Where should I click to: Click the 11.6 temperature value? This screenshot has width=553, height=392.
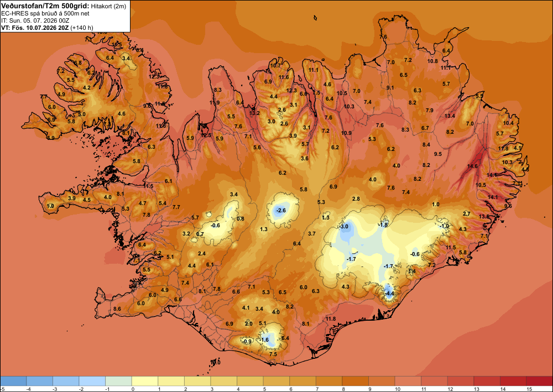click(284, 77)
